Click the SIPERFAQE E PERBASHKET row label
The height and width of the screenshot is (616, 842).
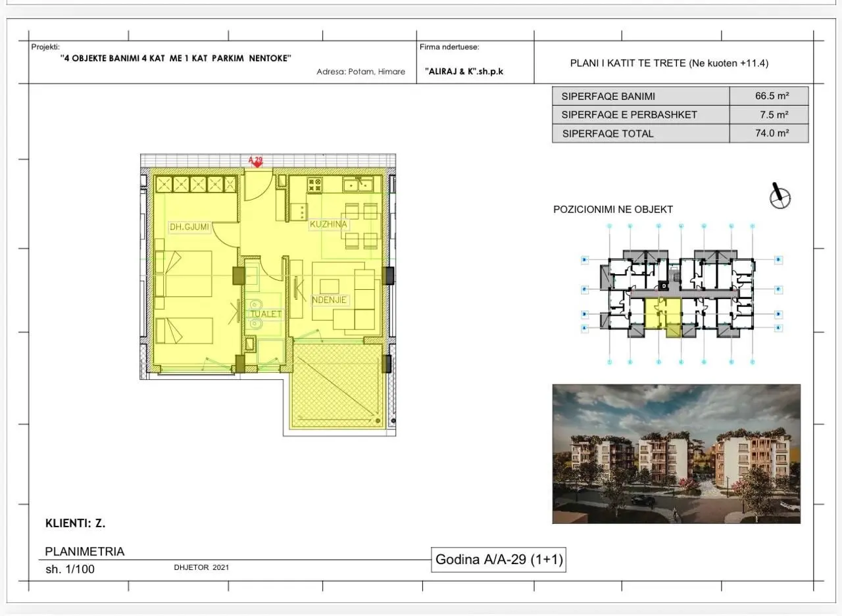(x=629, y=114)
